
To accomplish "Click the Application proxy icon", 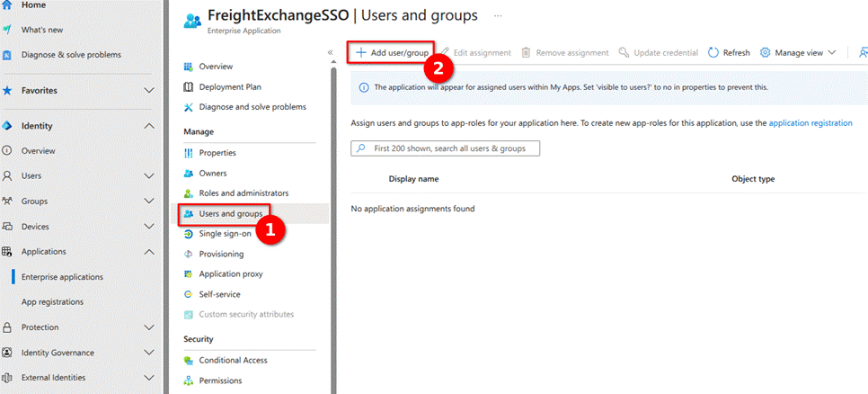I will (x=188, y=274).
